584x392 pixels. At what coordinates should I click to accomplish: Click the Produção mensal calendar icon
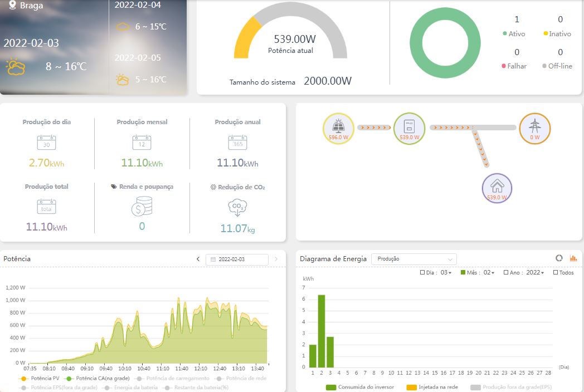[142, 143]
